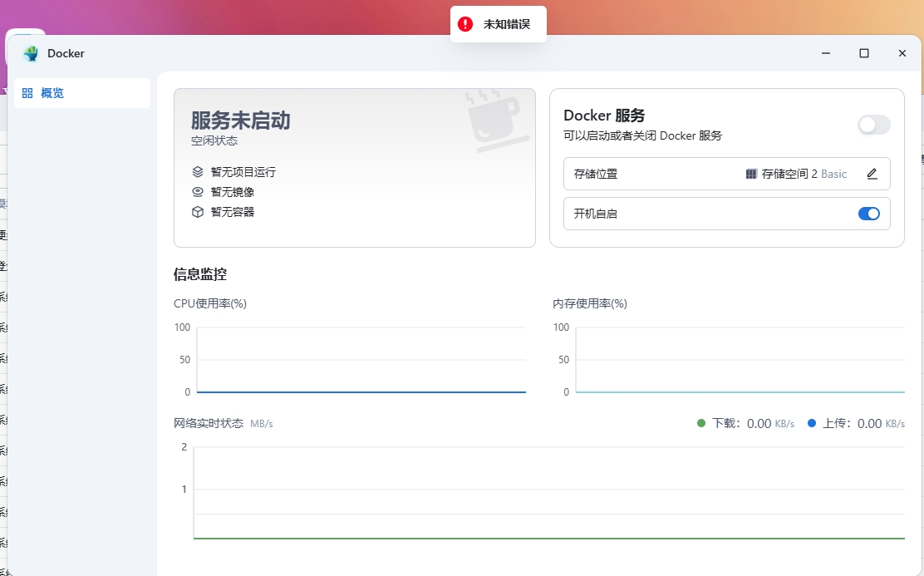Click the 上传 speed value 0.00 KB/s
Image resolution: width=924 pixels, height=576 pixels.
(881, 423)
